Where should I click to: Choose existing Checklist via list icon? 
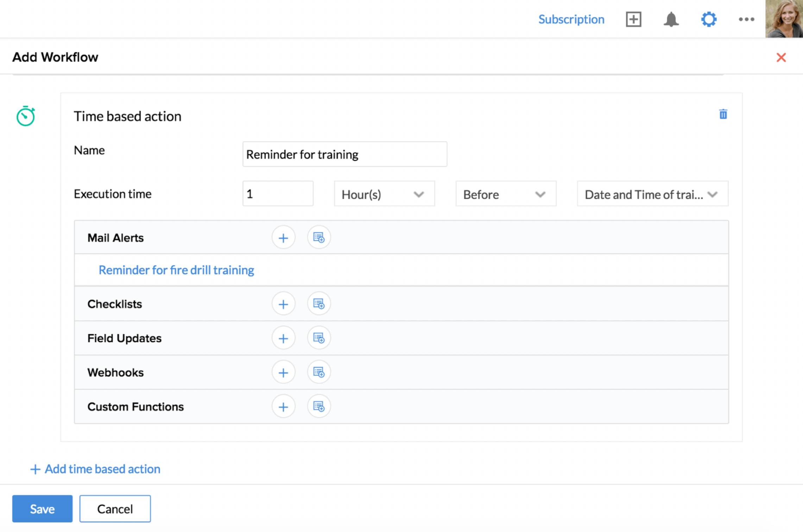(x=319, y=304)
